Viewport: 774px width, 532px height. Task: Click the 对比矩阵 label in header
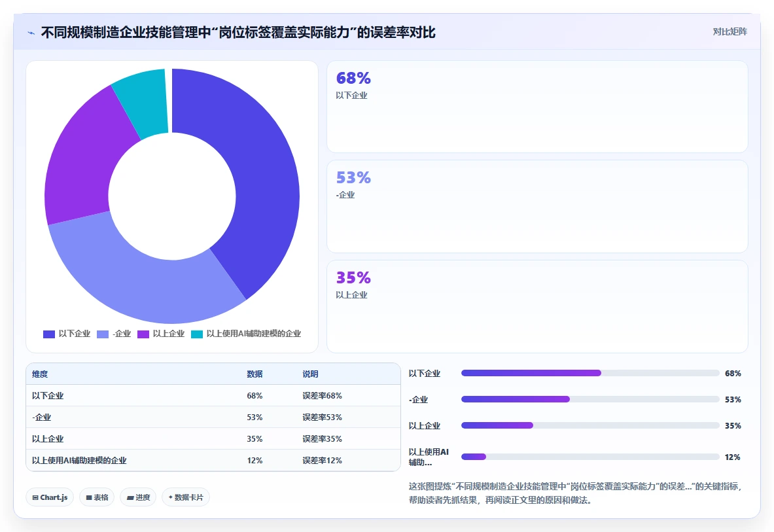(730, 31)
